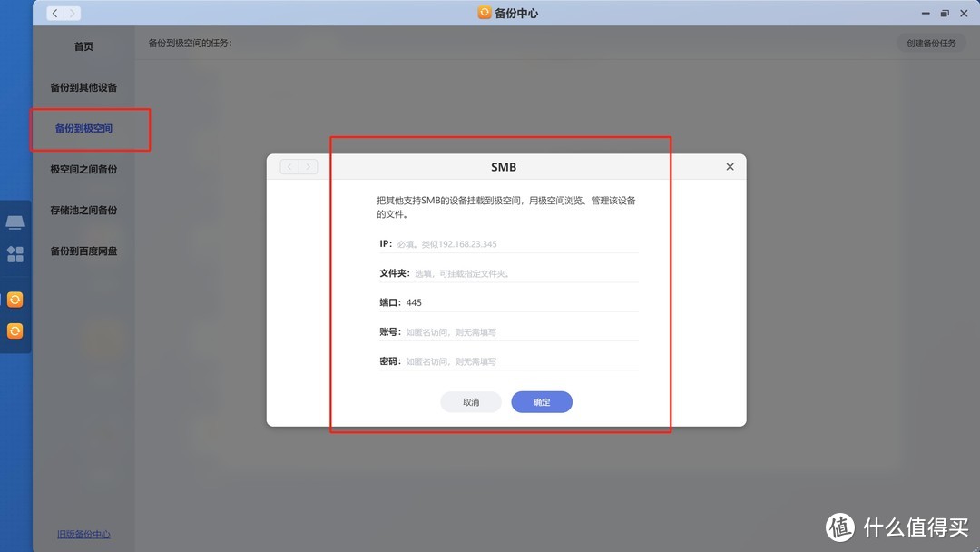Click the forward arrow in the title bar
The image size is (980, 552).
(x=71, y=13)
